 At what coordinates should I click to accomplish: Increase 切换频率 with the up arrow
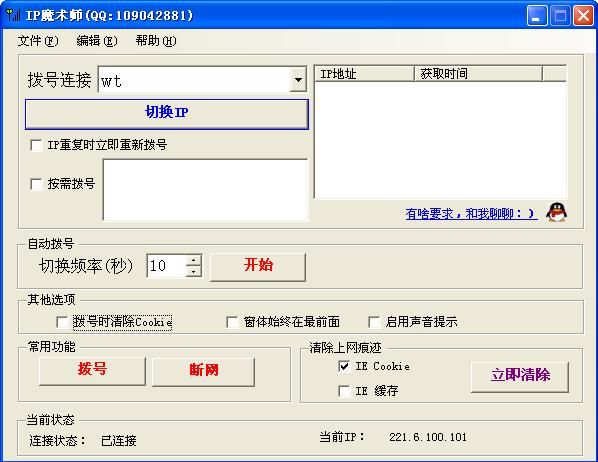pyautogui.click(x=194, y=260)
